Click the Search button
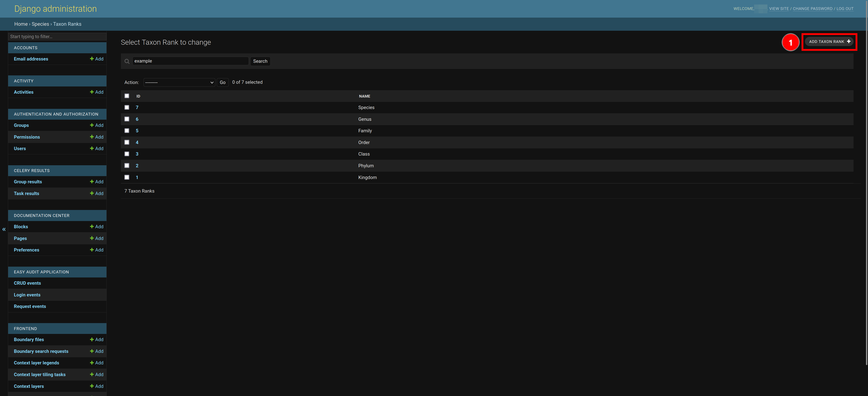The width and height of the screenshot is (868, 396). click(260, 61)
